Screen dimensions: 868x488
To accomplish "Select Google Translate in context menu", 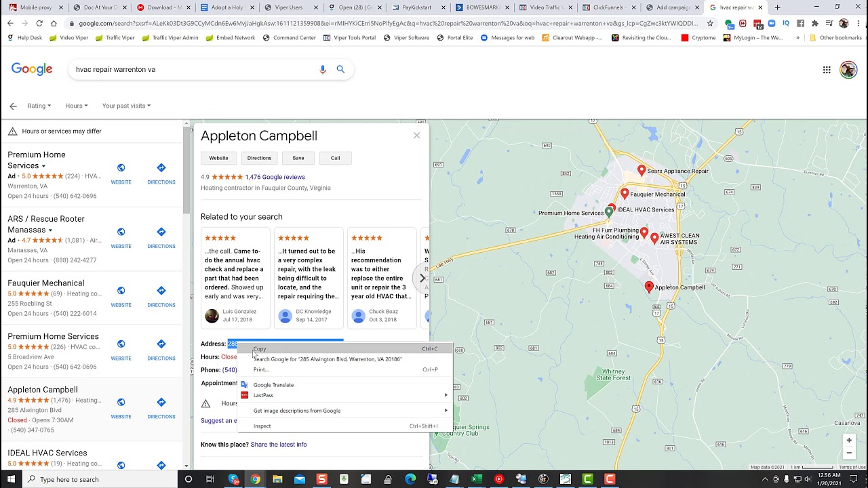I will [x=345, y=385].
